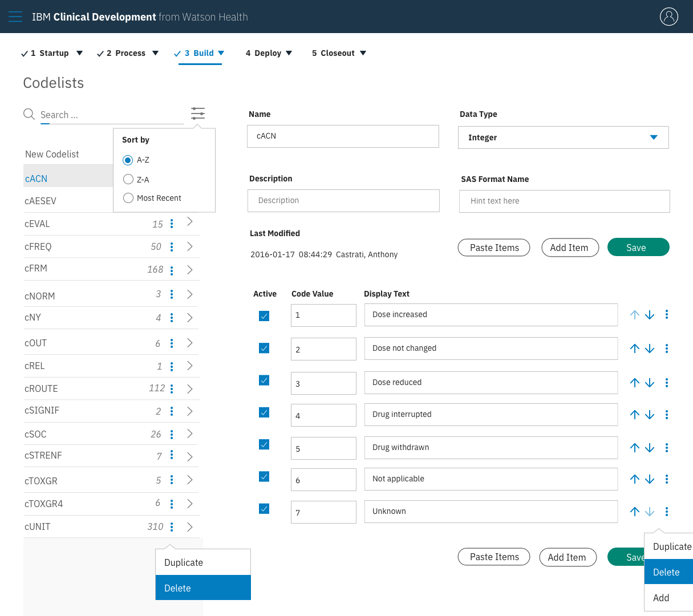Click the codelist Search field
The image size is (693, 616).
tap(112, 115)
